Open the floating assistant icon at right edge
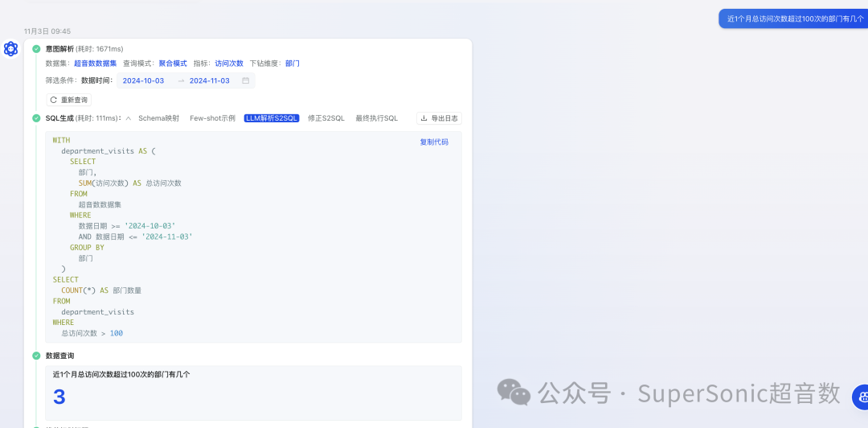This screenshot has height=428, width=868. pos(862,396)
